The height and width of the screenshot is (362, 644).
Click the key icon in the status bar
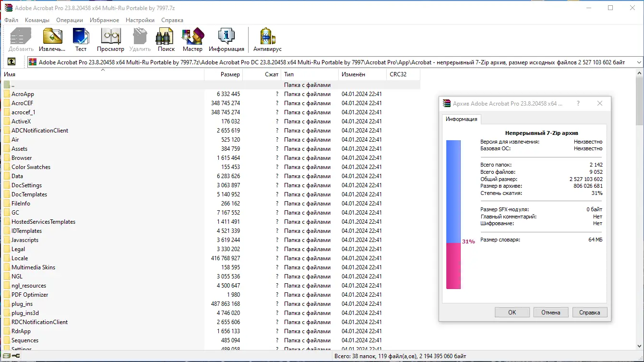[16, 356]
